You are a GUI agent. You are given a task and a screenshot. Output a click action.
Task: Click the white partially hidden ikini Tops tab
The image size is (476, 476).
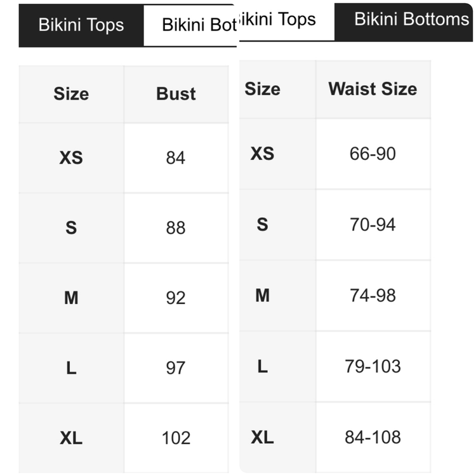pyautogui.click(x=282, y=20)
